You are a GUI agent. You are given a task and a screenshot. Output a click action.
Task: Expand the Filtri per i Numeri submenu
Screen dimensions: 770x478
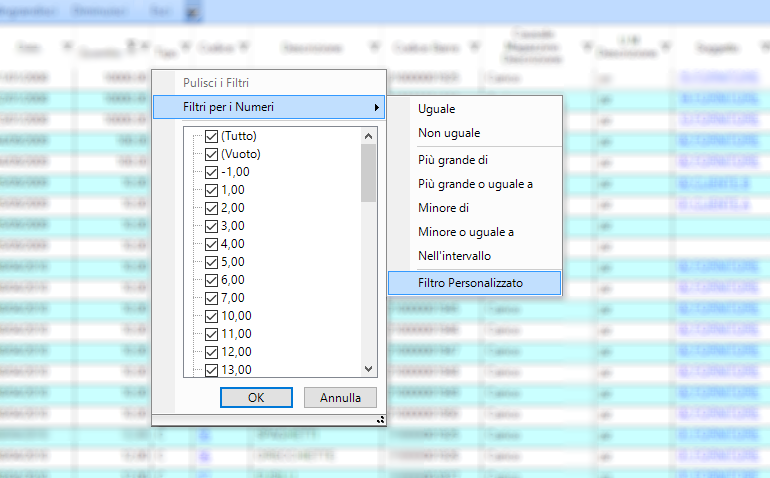point(268,107)
